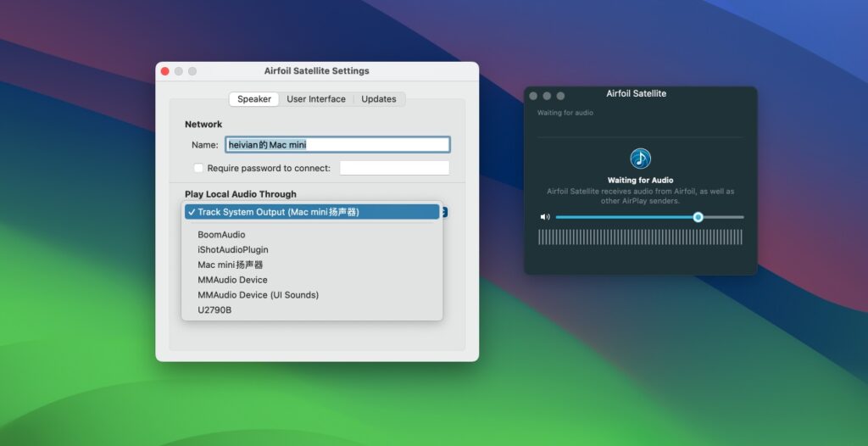
Task: Select Track System Output (Mac mini扬声器) option
Action: (312, 212)
